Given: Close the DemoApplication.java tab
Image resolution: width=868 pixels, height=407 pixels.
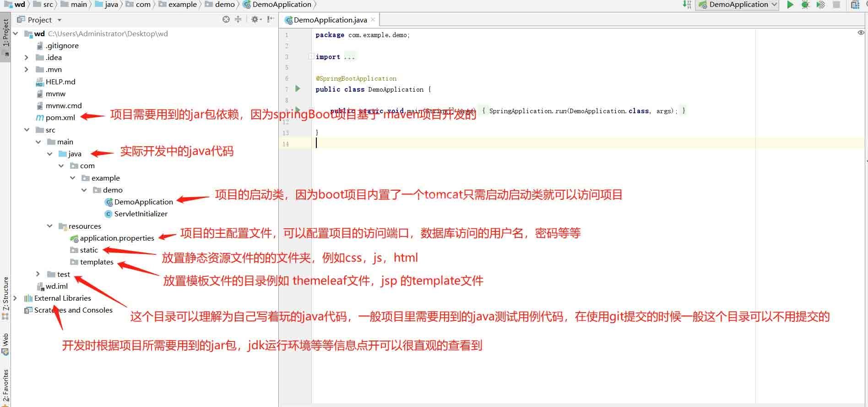Looking at the screenshot, I should click(373, 19).
